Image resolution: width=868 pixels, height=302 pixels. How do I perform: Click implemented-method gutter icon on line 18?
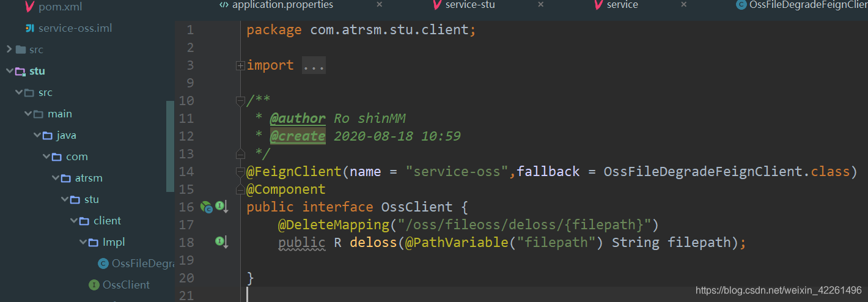(222, 243)
